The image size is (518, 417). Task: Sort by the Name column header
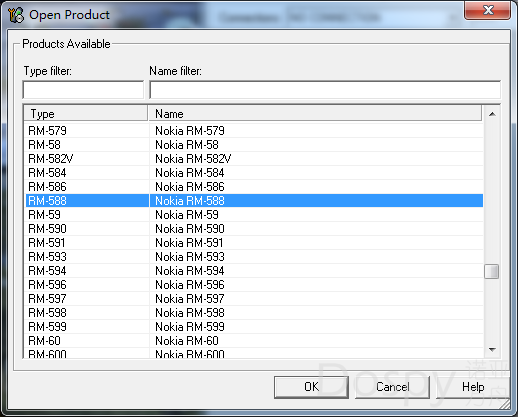coord(315,114)
